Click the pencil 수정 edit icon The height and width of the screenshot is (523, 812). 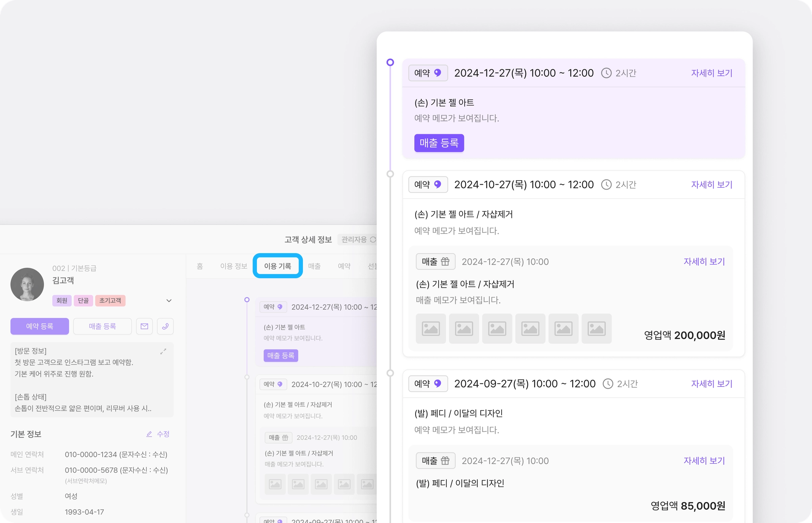tap(149, 434)
